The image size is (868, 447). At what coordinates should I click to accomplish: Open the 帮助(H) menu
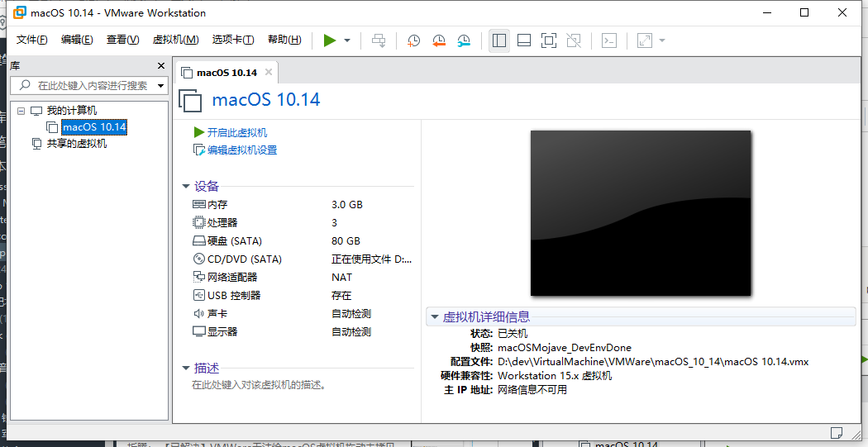click(x=284, y=40)
